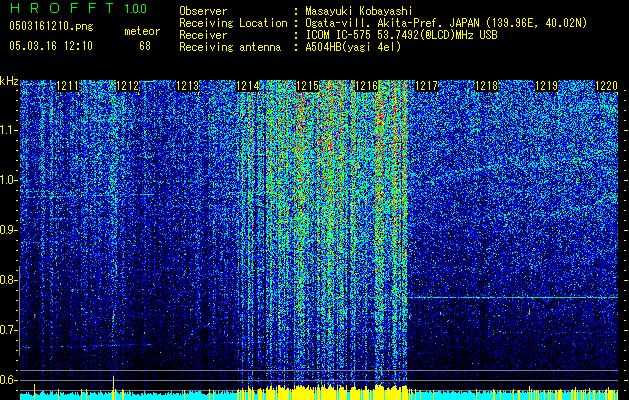
Task: Click the antenna text A504HB(yagi 4el)
Action: tap(353, 47)
